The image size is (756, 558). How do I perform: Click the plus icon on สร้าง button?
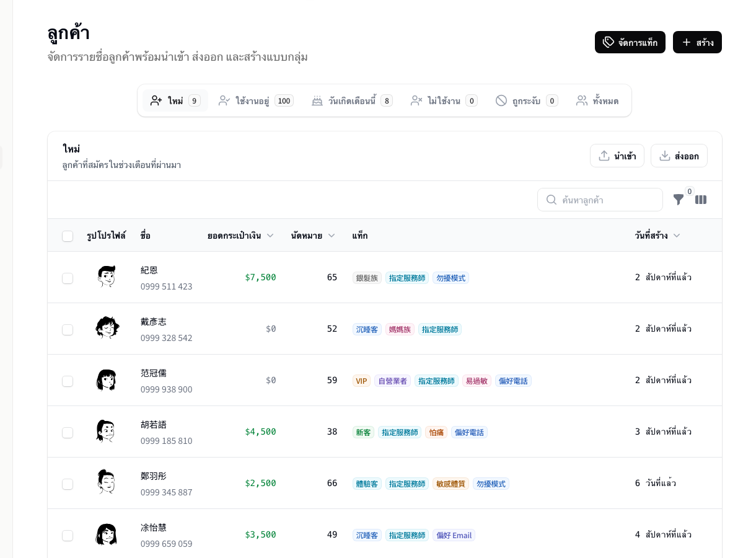point(686,42)
